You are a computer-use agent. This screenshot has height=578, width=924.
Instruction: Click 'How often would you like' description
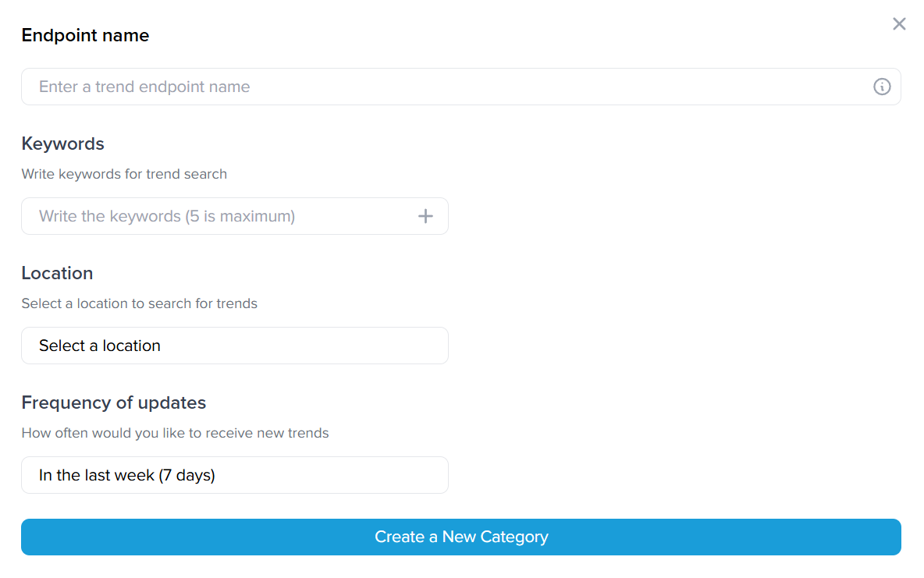175,433
